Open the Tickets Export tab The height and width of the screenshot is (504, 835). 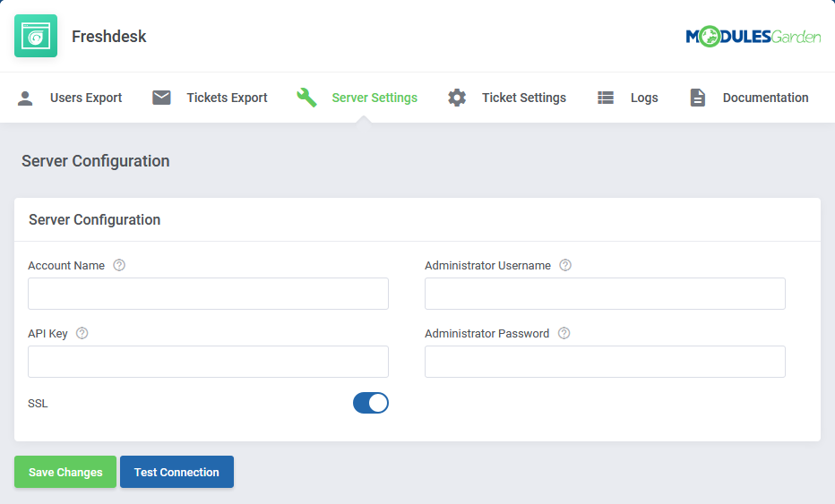(227, 98)
